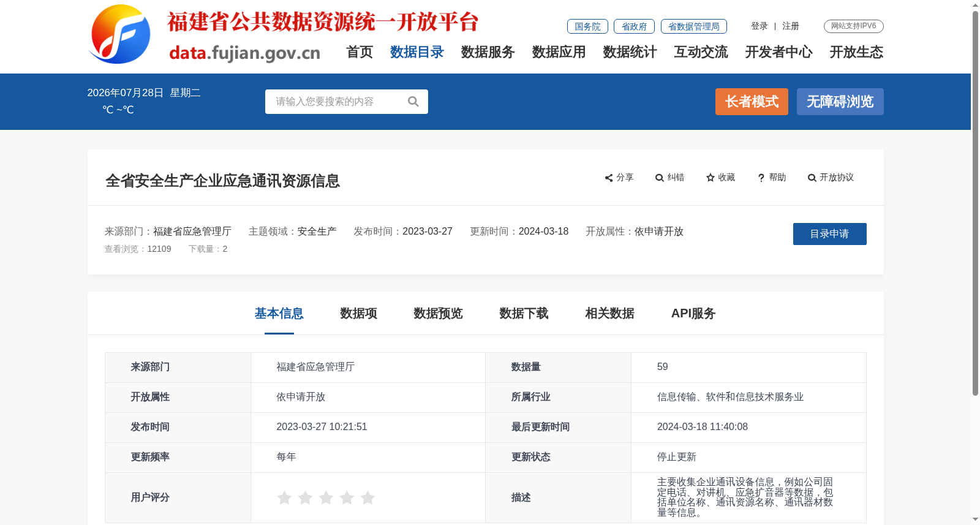Click the 依申请开放 table cell

point(301,397)
